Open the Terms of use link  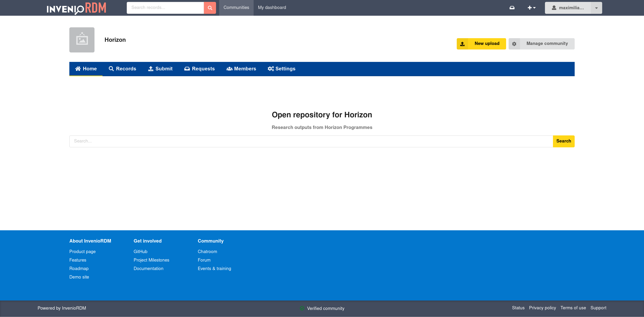(x=573, y=308)
